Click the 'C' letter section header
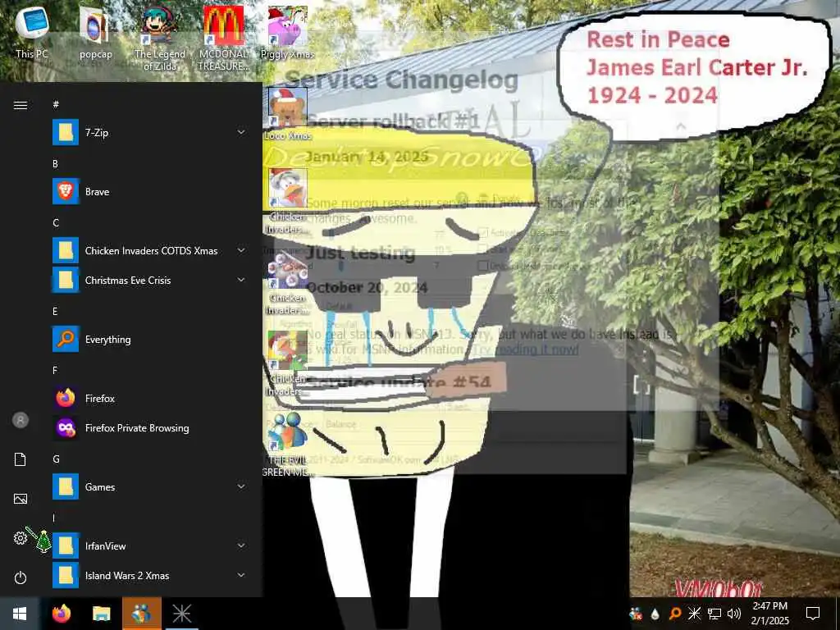The width and height of the screenshot is (840, 630). pos(56,223)
